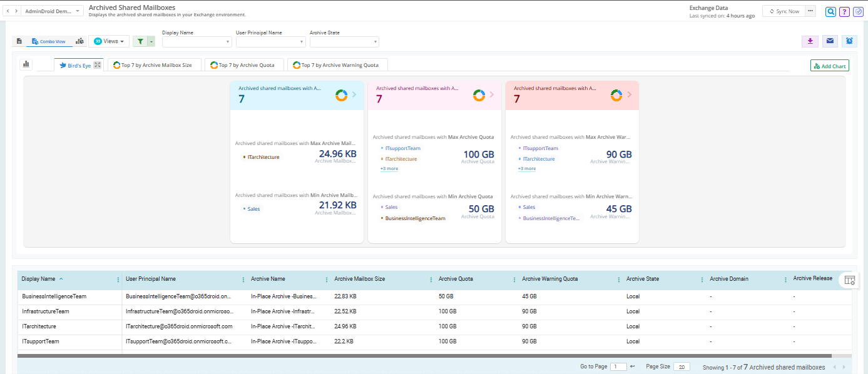Click the envelope email report icon

pos(830,41)
